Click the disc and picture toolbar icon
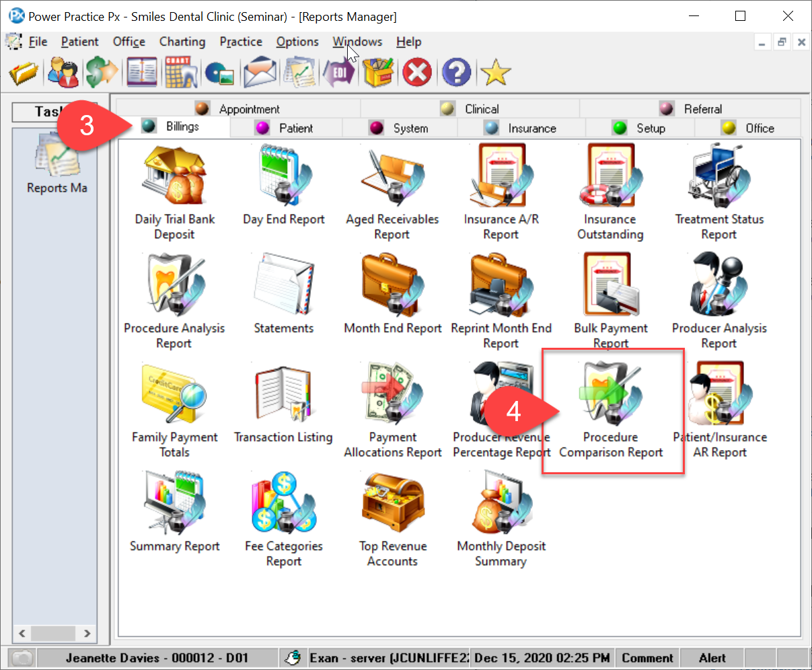 pyautogui.click(x=219, y=73)
